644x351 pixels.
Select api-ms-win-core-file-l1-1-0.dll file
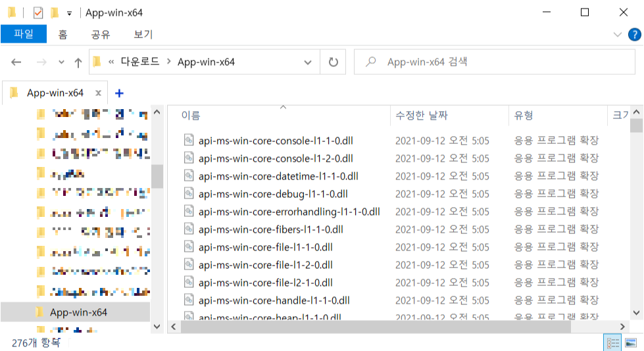coord(265,247)
